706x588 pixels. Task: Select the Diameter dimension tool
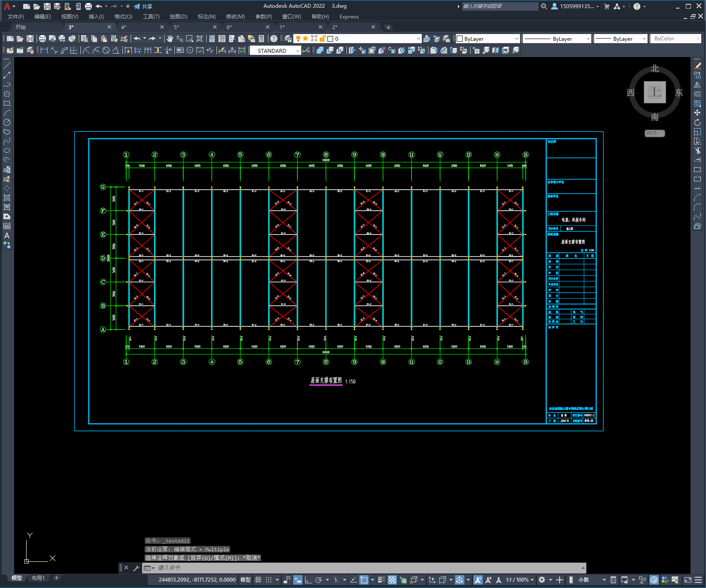tap(106, 50)
